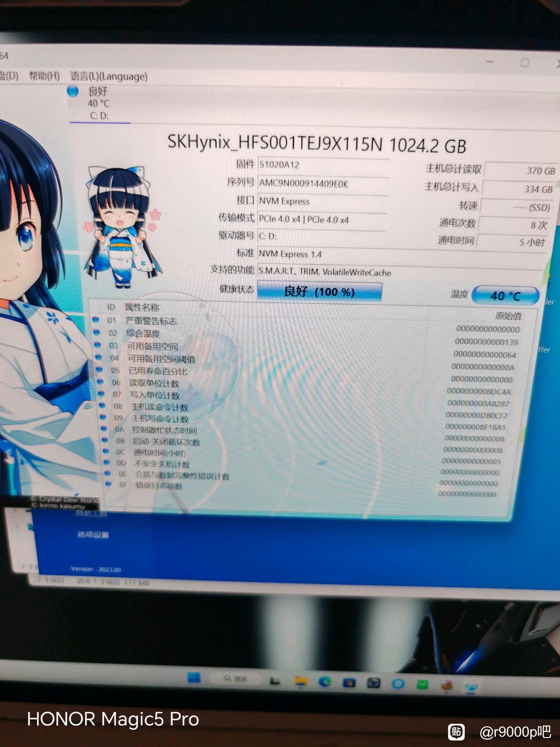Click the active CrystalDiskInfo taskbar icon
The image size is (560, 747).
(471, 685)
